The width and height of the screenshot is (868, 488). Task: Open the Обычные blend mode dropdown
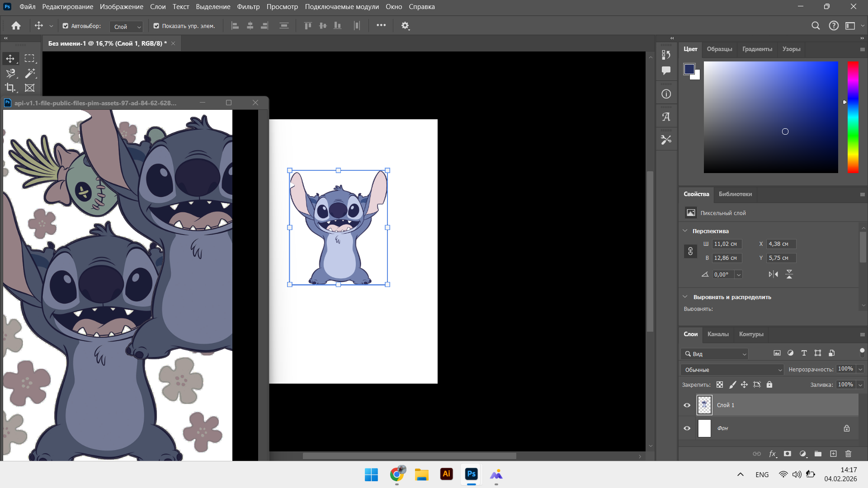732,370
